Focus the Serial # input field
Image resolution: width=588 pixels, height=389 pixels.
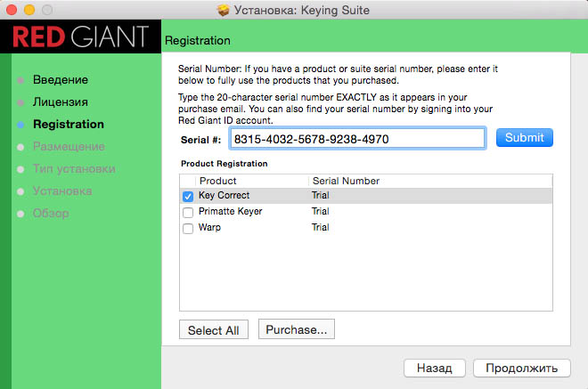point(358,139)
